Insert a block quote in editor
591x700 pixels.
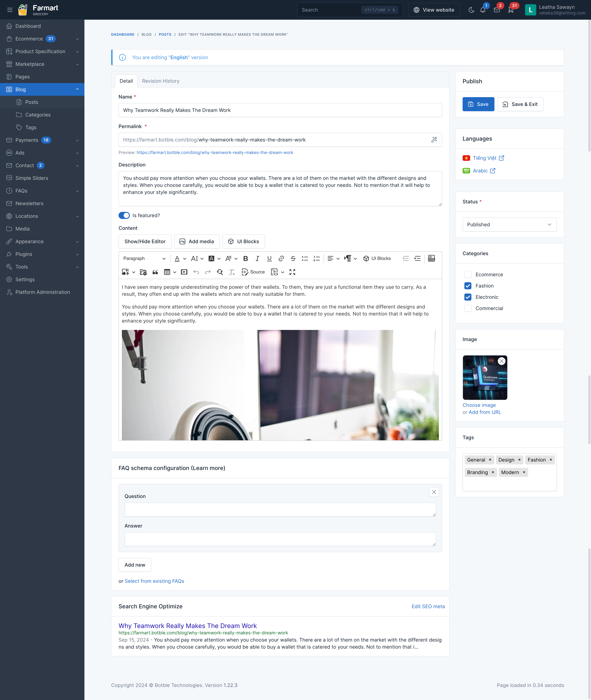[x=155, y=272]
